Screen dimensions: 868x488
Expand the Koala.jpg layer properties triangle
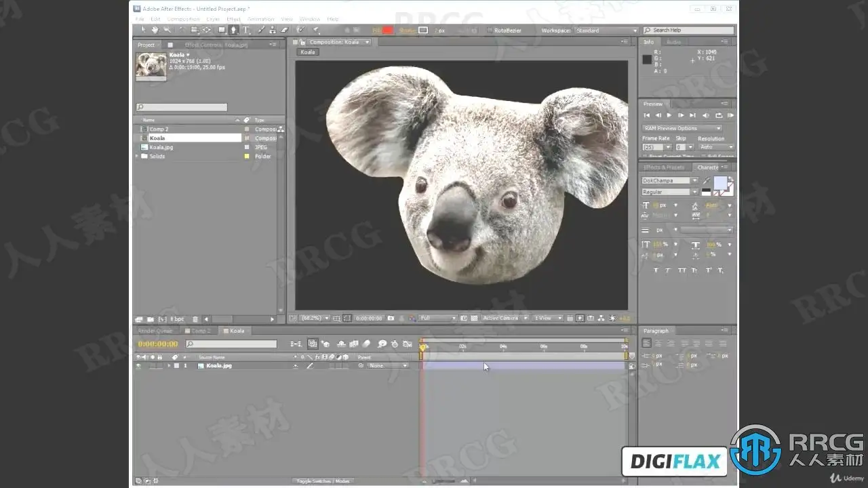[x=169, y=366]
